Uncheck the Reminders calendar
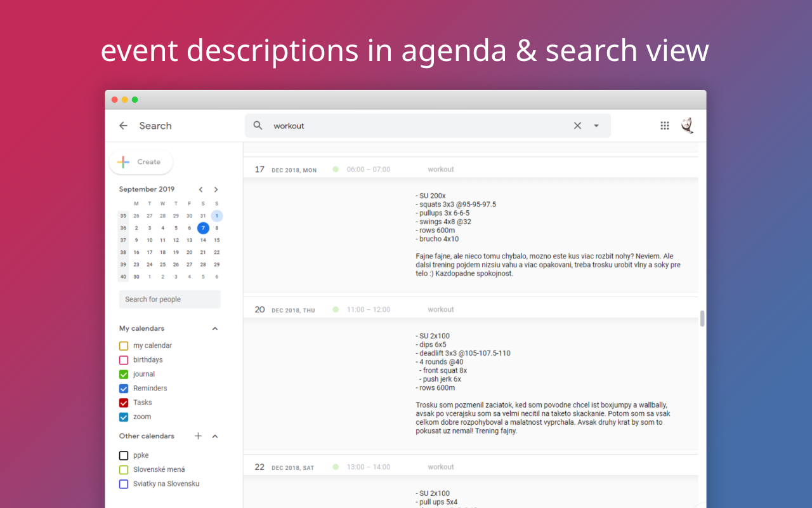 point(124,389)
